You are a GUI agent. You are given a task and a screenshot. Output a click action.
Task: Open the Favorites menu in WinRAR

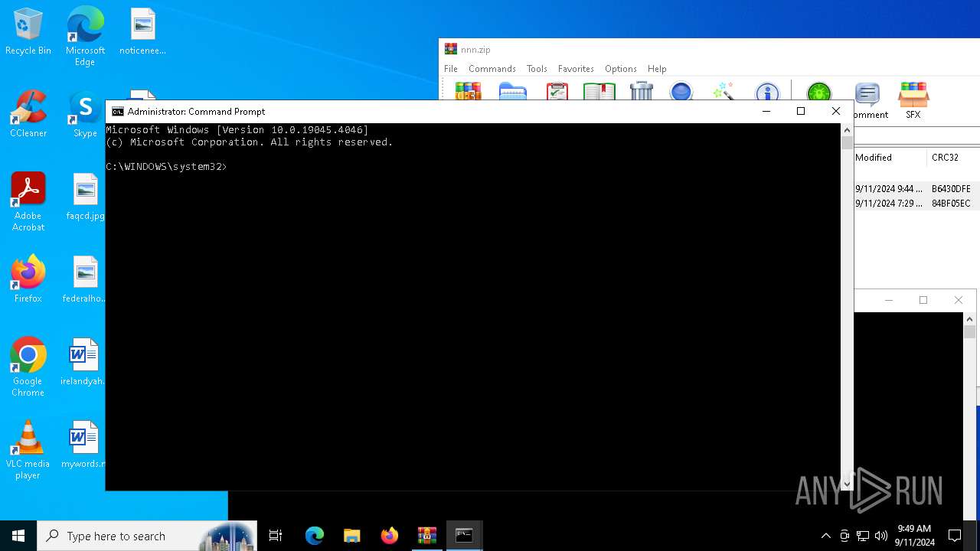pyautogui.click(x=576, y=68)
